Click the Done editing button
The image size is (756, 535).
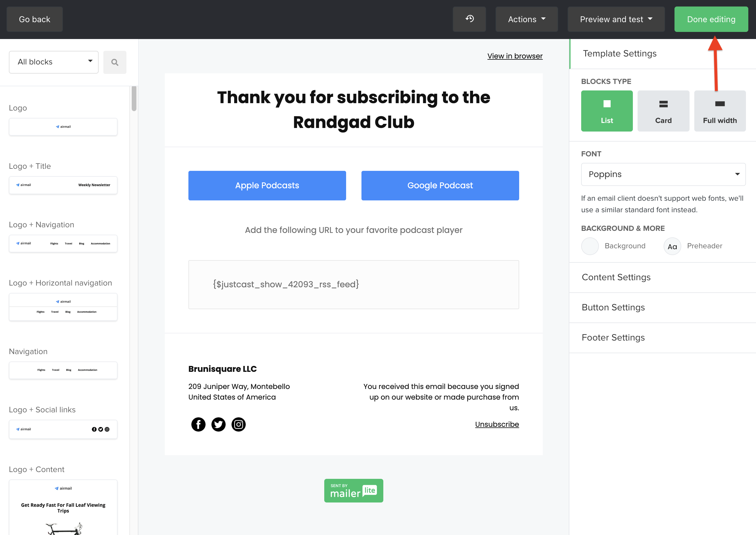(x=711, y=19)
